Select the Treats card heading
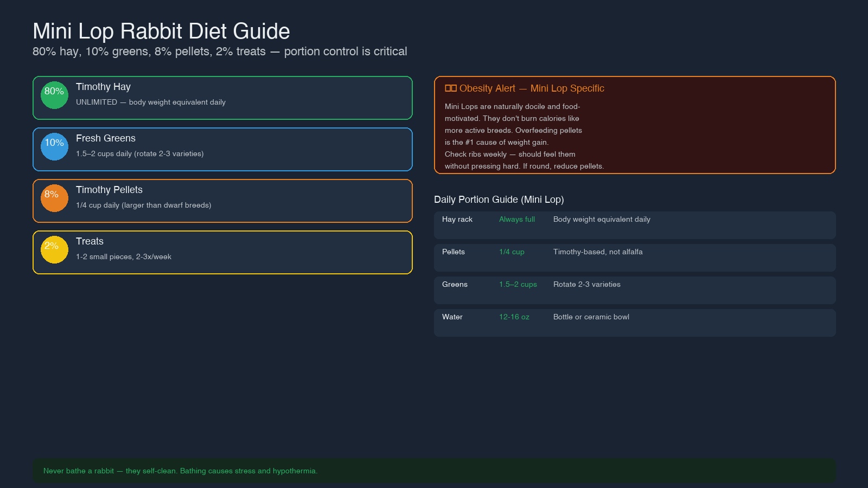Viewport: 868px width, 488px height. point(90,241)
